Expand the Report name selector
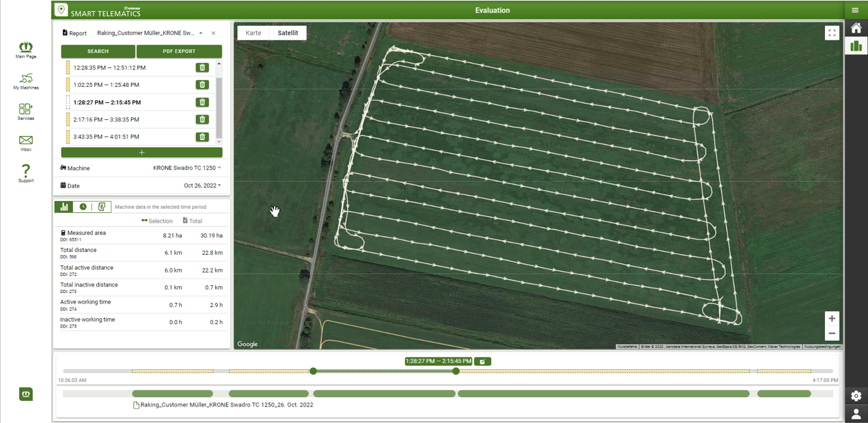Screen dimensions: 868x423 click(200, 33)
